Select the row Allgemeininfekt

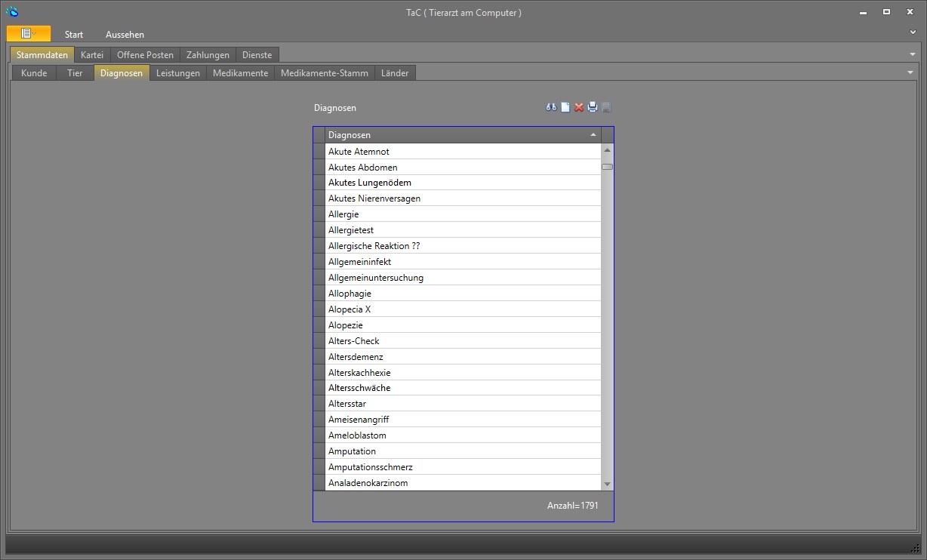[463, 262]
